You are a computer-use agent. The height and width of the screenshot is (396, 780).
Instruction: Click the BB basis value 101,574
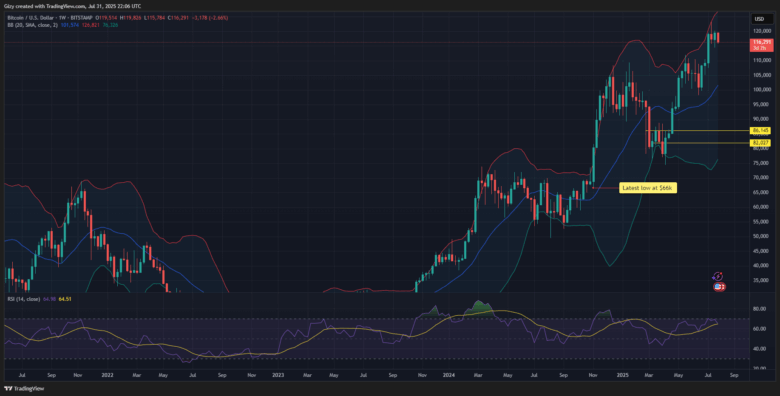[70, 25]
